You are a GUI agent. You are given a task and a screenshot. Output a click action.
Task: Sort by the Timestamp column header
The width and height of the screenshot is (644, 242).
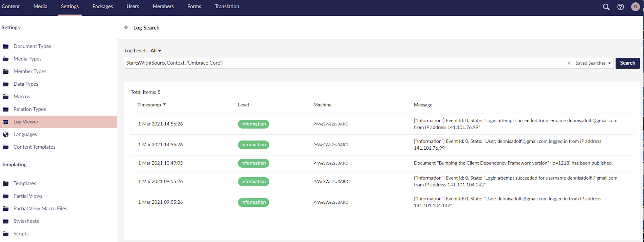pyautogui.click(x=151, y=105)
